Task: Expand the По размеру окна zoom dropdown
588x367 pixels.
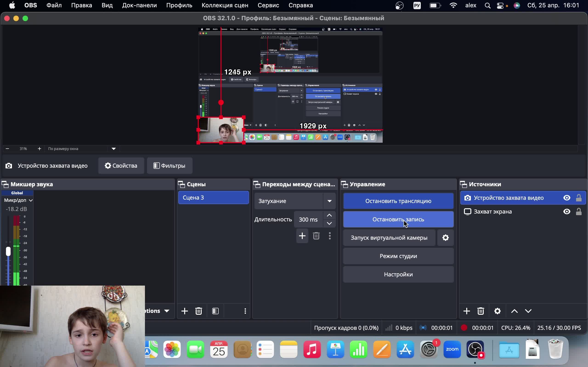Action: 113,149
